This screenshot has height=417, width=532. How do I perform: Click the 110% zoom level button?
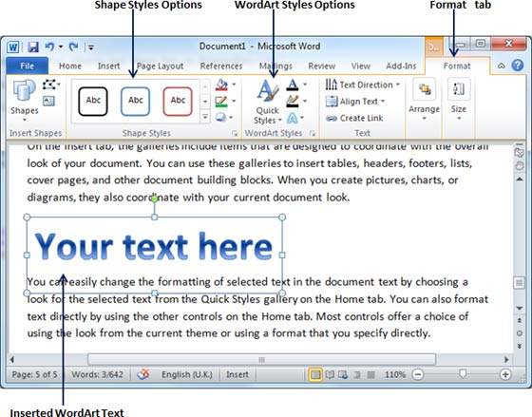pos(395,374)
